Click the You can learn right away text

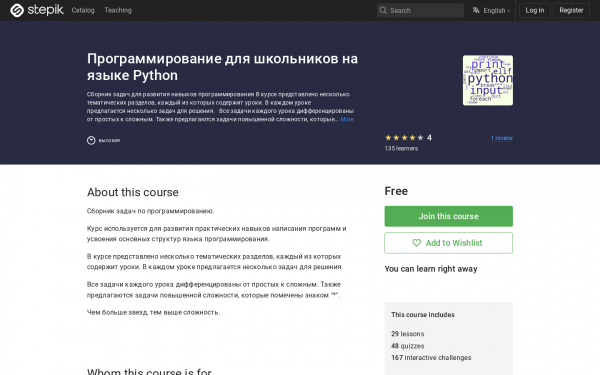click(x=431, y=269)
